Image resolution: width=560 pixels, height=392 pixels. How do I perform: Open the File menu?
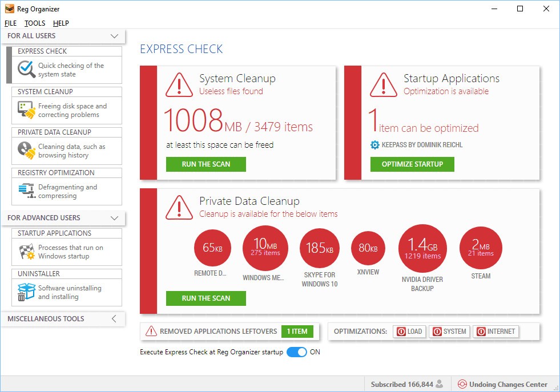pos(10,23)
